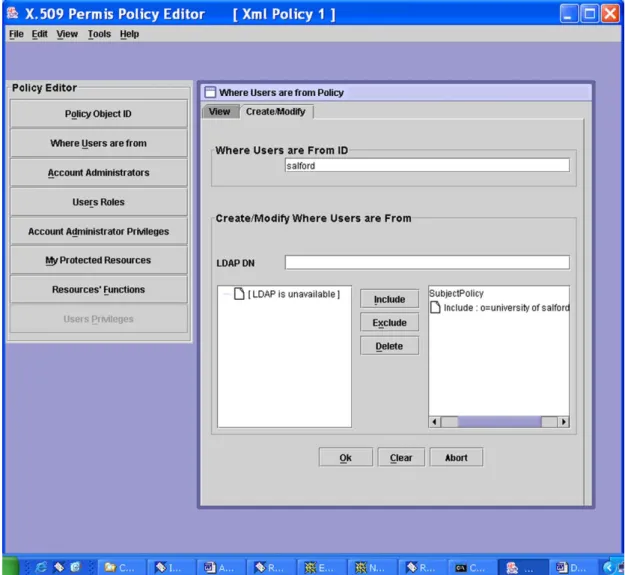Click the second quick launch icon
This screenshot has height=575, width=625.
59,567
